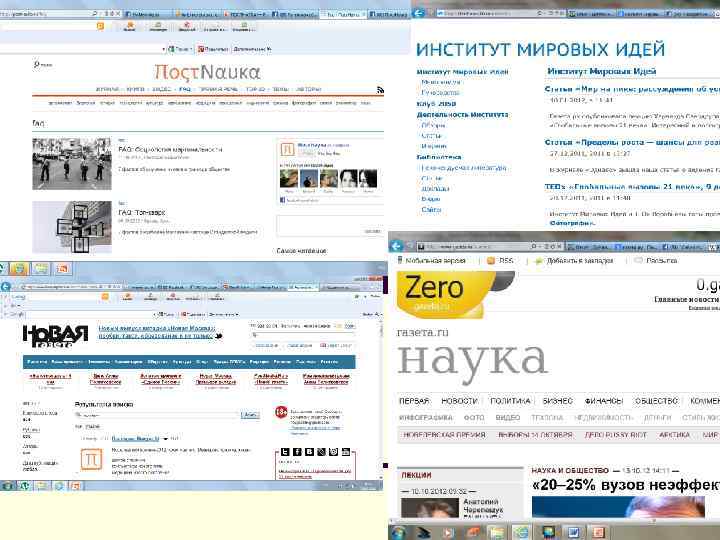720x540 pixels.
Task: Open FAQ in the PostNauka menu
Action: click(x=185, y=89)
